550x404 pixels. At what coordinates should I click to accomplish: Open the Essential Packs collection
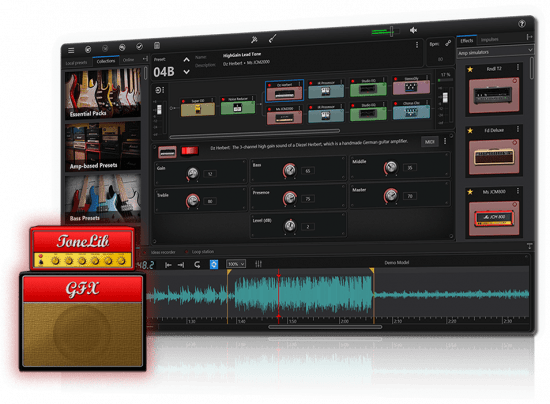pyautogui.click(x=103, y=94)
